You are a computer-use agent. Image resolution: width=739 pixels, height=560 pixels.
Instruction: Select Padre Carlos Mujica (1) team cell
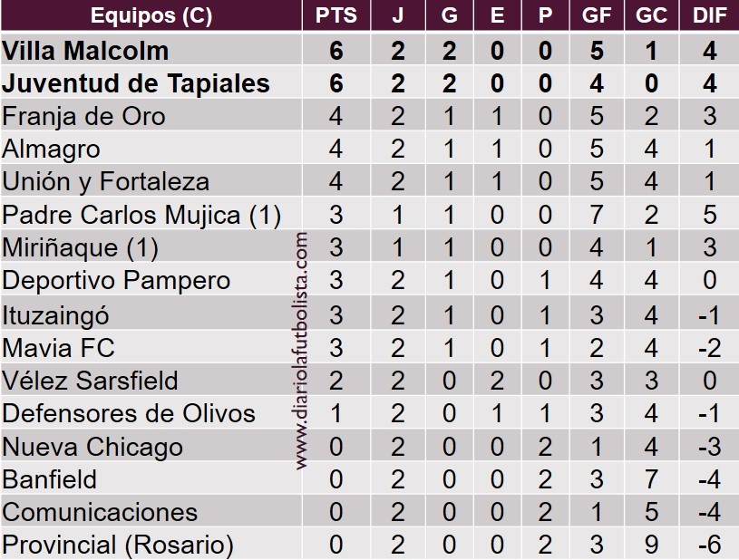click(141, 215)
